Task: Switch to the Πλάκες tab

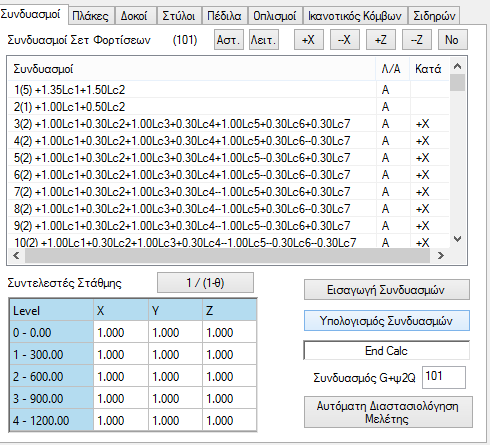Action: point(91,16)
